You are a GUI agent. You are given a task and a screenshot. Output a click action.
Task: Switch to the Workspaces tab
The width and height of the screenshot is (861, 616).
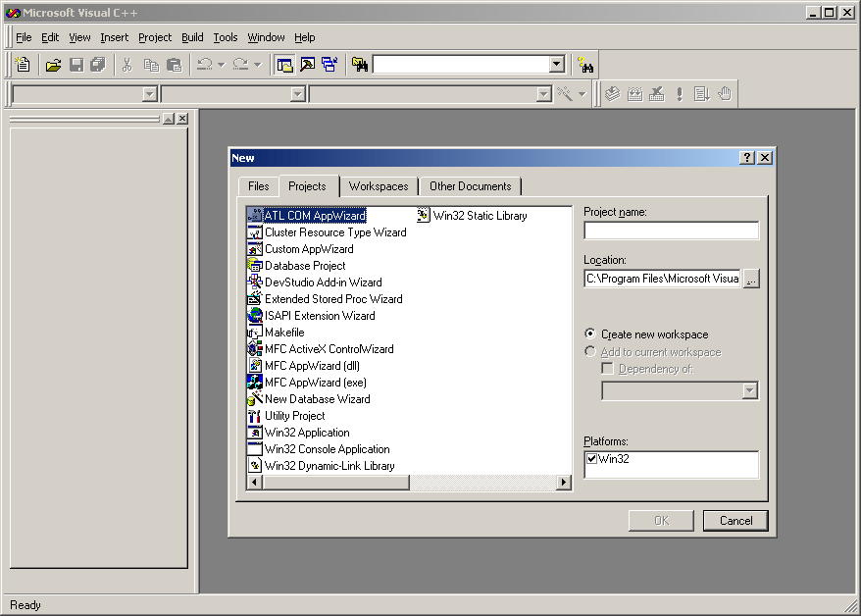379,186
